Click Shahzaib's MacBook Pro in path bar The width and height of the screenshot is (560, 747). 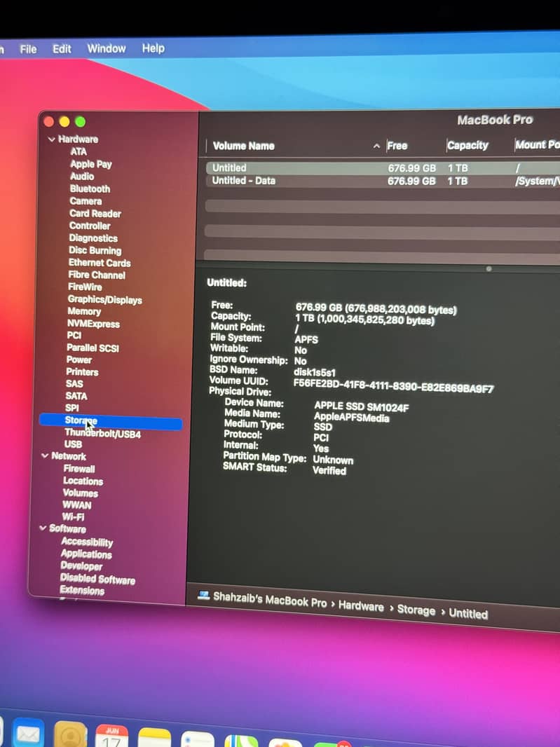point(270,599)
